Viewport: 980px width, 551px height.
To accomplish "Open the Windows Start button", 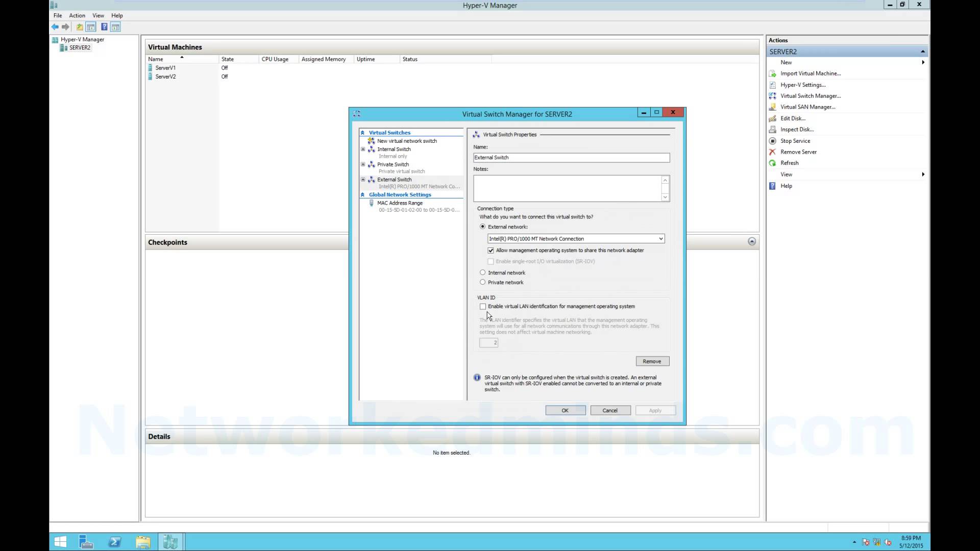I will point(60,542).
